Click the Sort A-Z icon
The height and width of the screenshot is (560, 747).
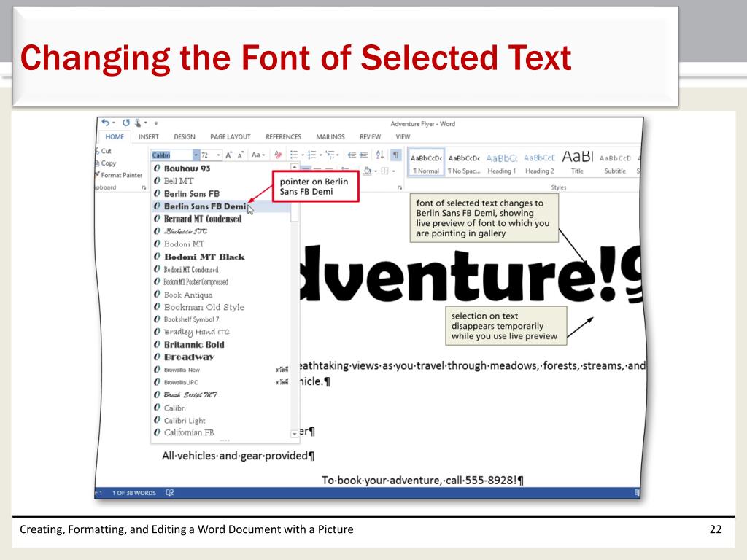pyautogui.click(x=379, y=155)
